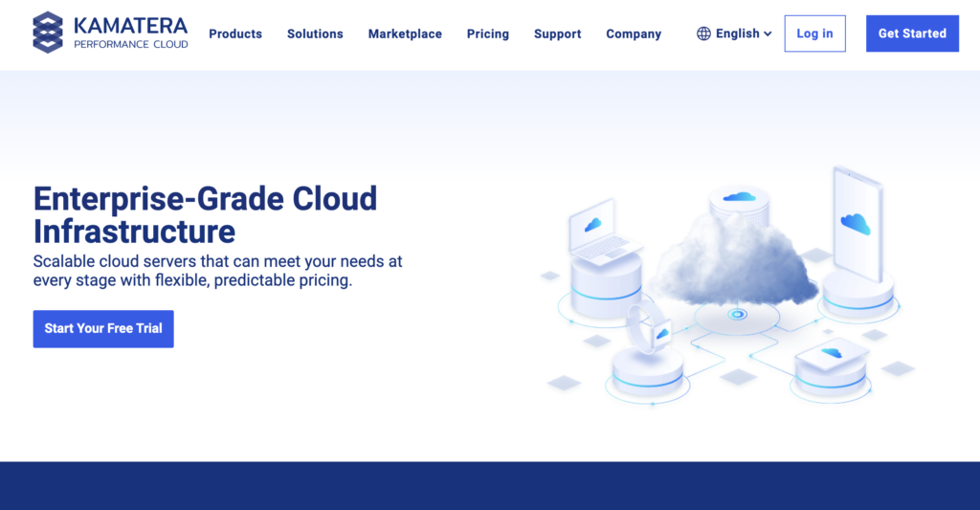Select Pricing in the navigation bar
The width and height of the screenshot is (980, 510).
point(488,33)
